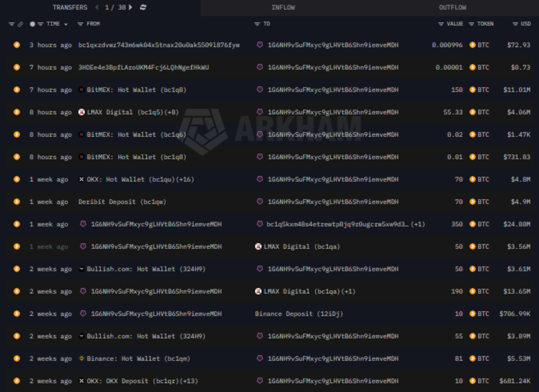The image size is (539, 392).
Task: Open the TOKEN column filter
Action: [471, 24]
